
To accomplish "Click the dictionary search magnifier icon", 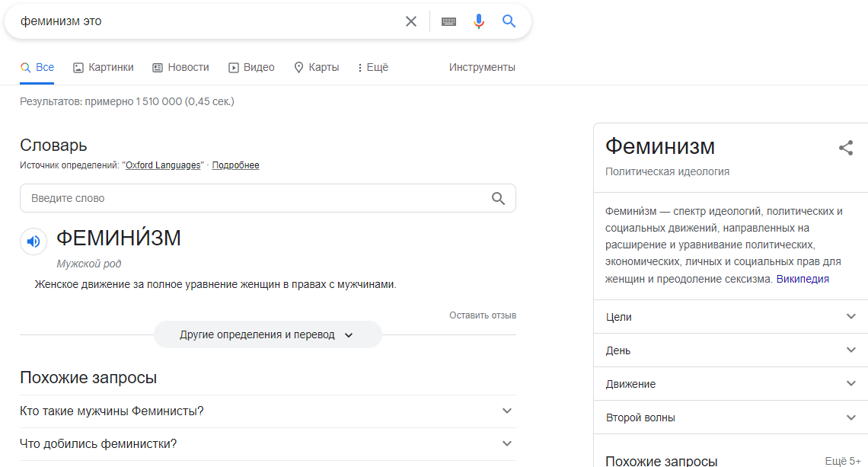I will (x=498, y=198).
